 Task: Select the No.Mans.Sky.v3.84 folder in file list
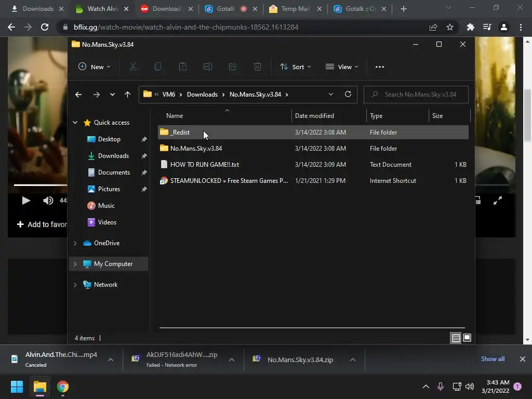click(313, 148)
